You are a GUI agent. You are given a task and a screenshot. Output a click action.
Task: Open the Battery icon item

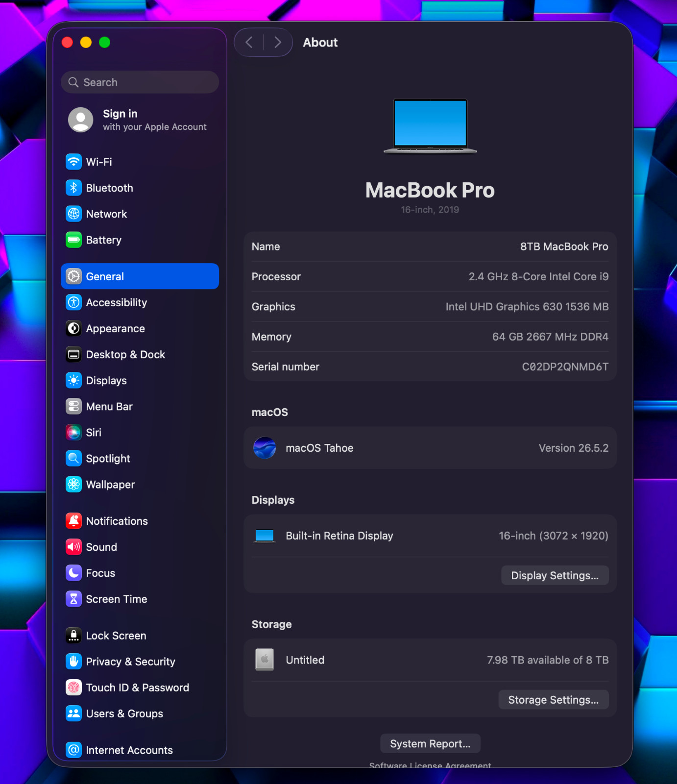(x=73, y=240)
